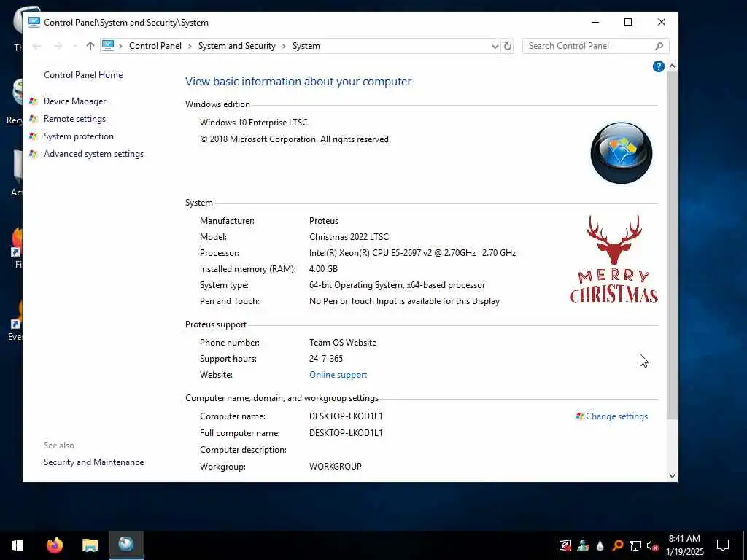Click the shield icon beside Remote settings
This screenshot has width=747, height=560.
tap(33, 119)
